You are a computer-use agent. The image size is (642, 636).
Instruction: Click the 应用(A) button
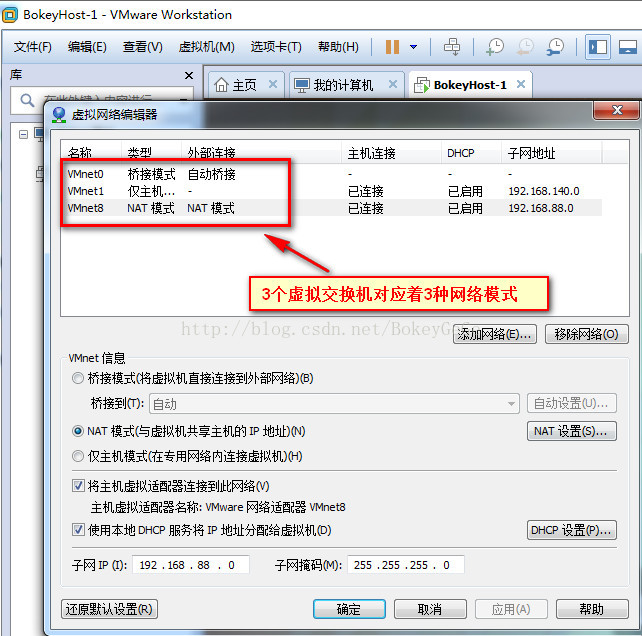[x=511, y=609]
